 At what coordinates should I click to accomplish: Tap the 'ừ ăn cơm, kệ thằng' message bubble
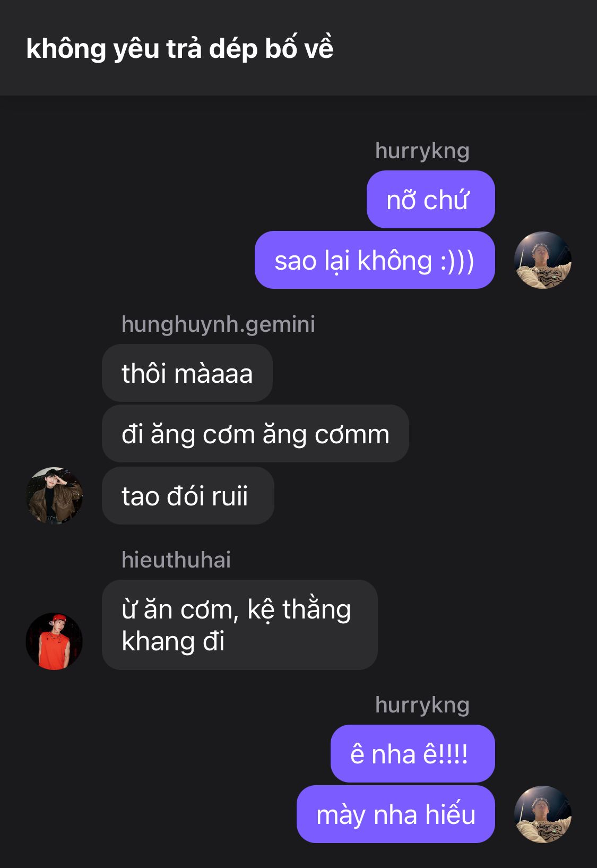coord(239,625)
